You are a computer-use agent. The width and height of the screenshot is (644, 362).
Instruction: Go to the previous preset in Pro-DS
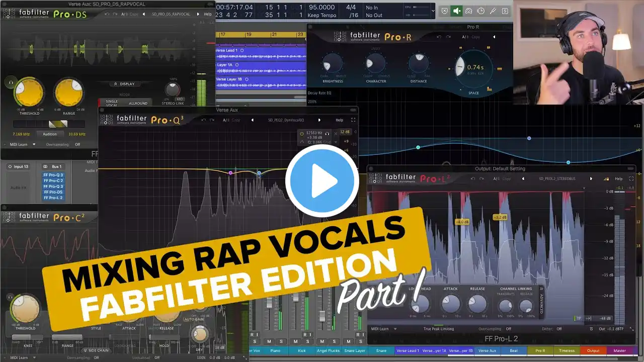(143, 14)
